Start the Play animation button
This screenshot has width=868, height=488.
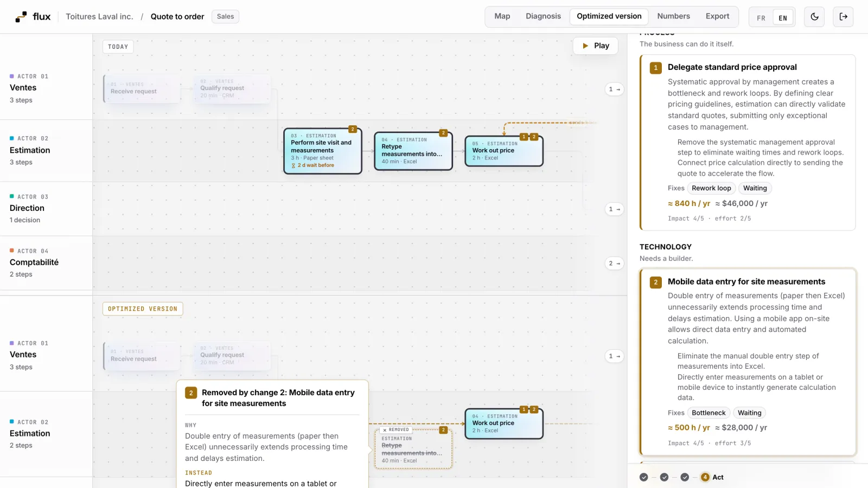point(595,46)
